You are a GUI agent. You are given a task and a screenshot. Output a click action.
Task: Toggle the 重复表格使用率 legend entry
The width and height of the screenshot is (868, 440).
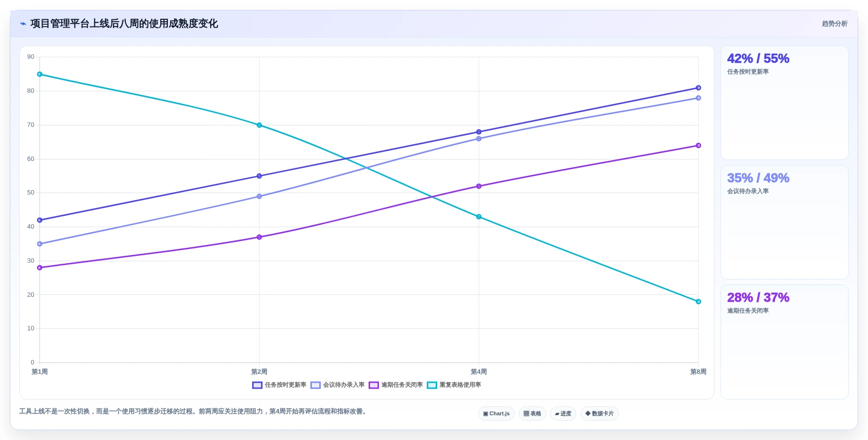[x=454, y=385]
